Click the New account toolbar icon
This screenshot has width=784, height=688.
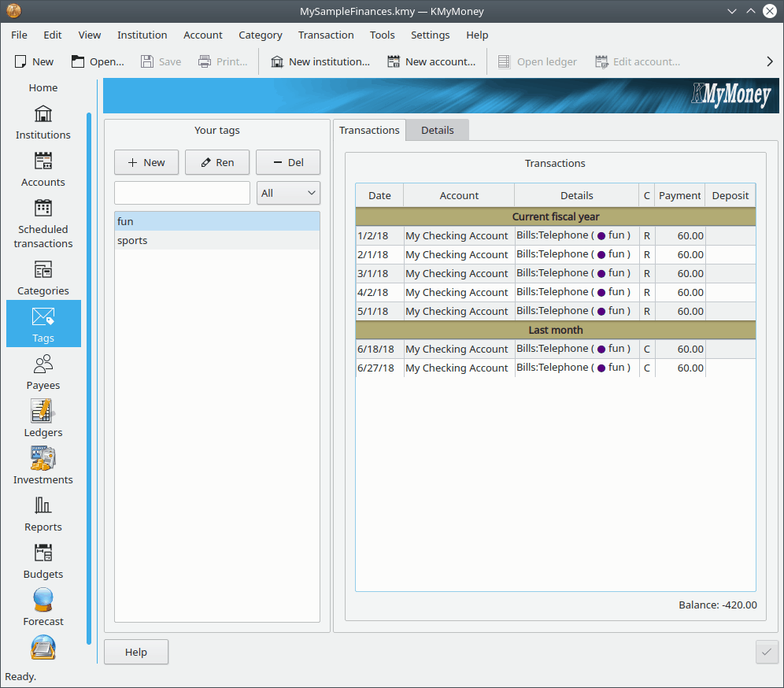click(x=394, y=61)
